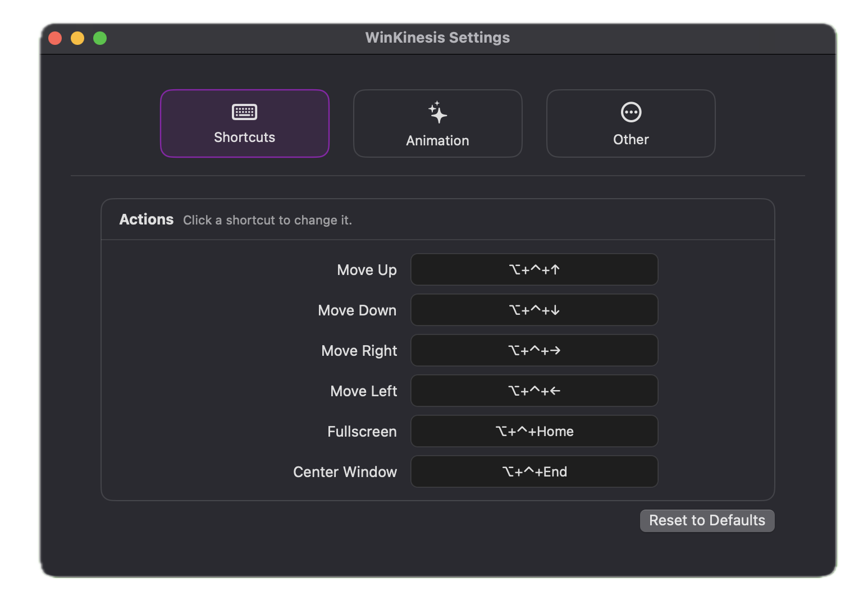Click the WinKinesis Settings title text
This screenshot has height=614, width=868.
coord(437,38)
